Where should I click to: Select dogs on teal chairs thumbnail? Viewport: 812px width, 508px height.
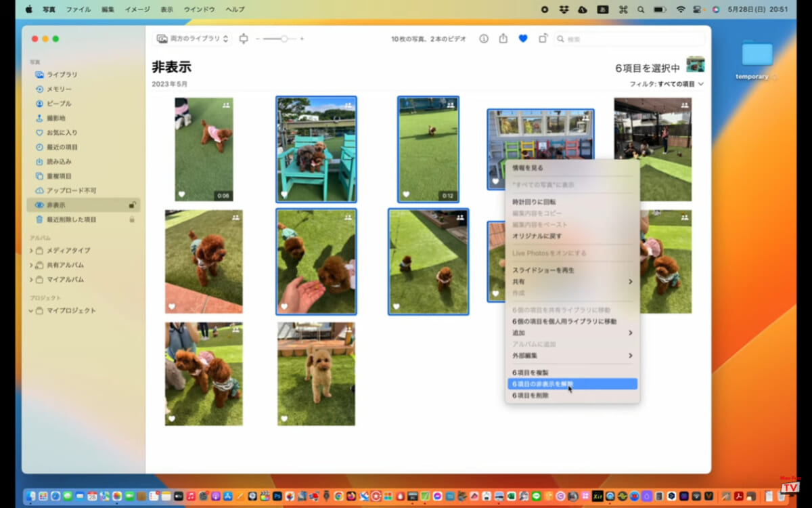pos(316,149)
